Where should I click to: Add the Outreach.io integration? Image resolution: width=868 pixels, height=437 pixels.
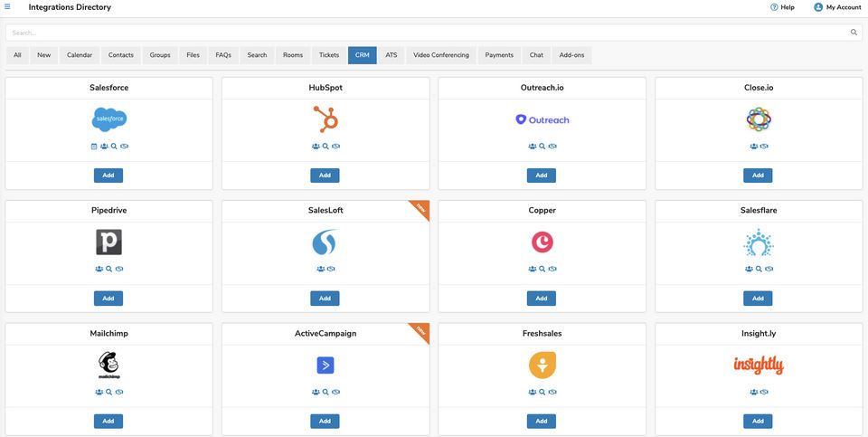(542, 176)
